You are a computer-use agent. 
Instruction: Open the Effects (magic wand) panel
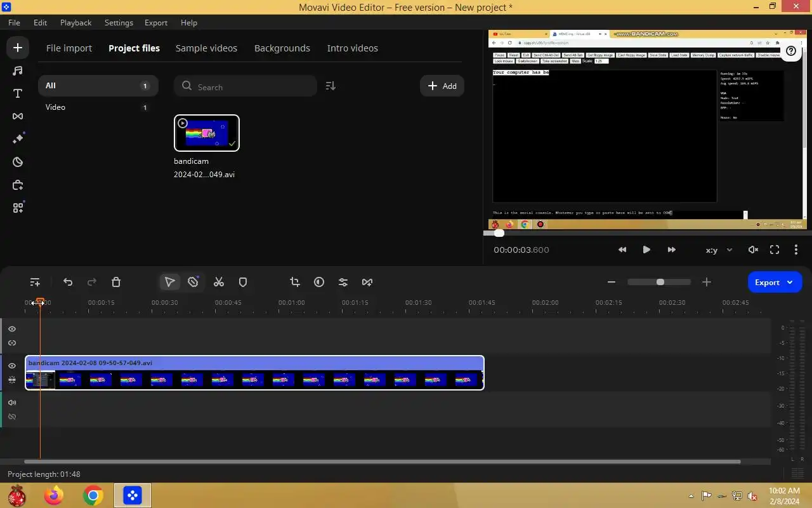18,139
